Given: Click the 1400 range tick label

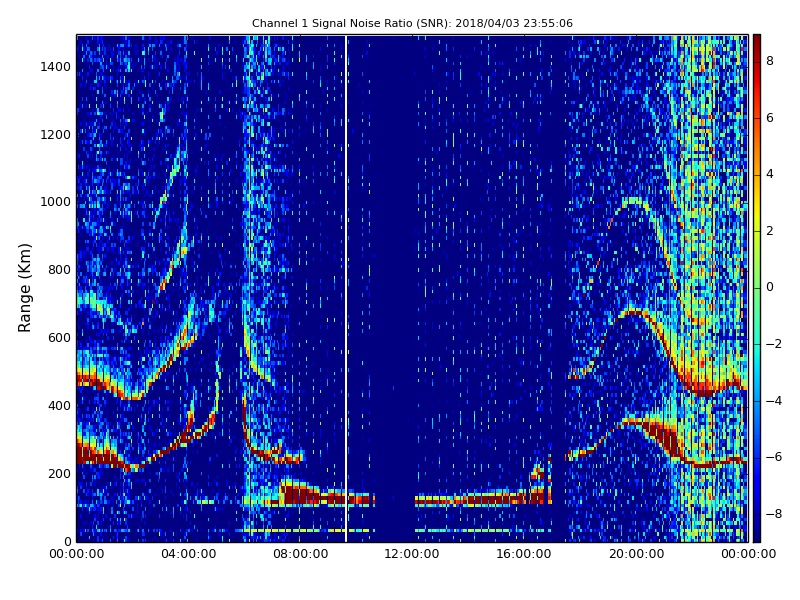Looking at the screenshot, I should (x=55, y=67).
